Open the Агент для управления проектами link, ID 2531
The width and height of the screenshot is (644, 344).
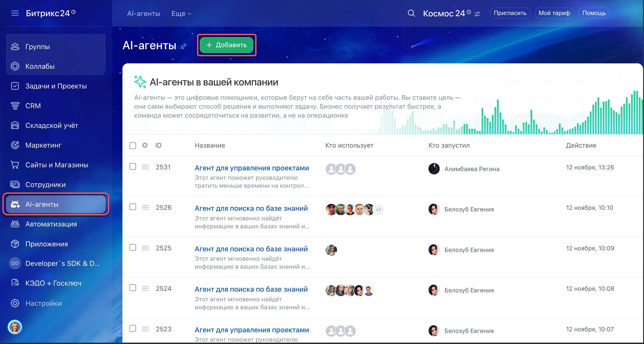252,168
